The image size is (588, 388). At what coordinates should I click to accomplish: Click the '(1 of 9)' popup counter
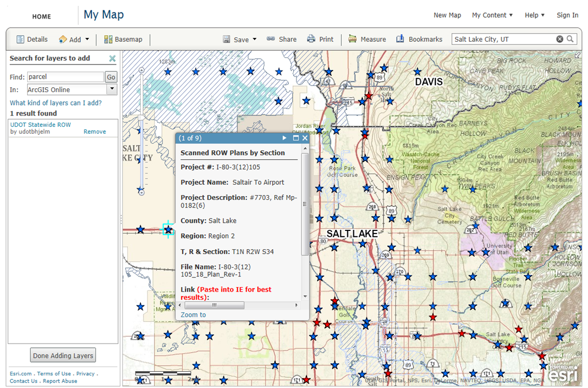190,138
